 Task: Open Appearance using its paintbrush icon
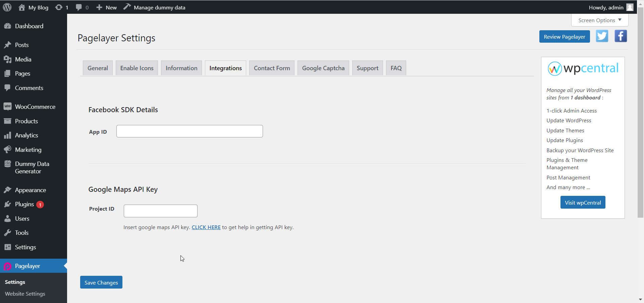[x=8, y=190]
